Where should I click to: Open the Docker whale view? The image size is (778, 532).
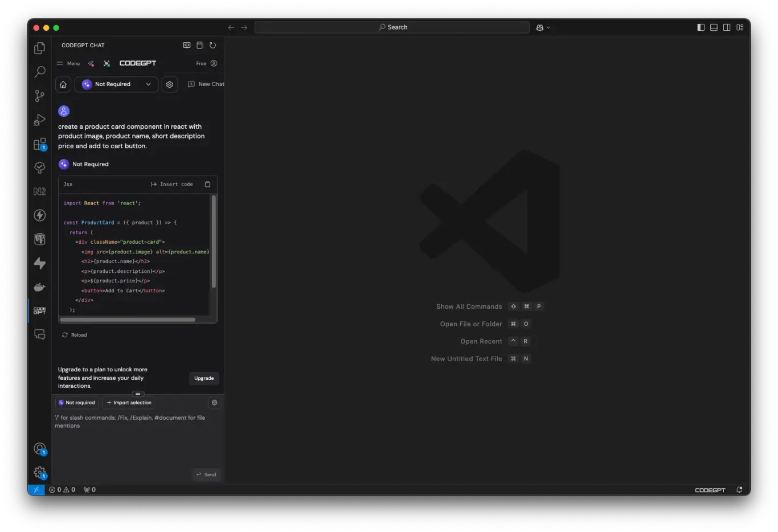[39, 287]
